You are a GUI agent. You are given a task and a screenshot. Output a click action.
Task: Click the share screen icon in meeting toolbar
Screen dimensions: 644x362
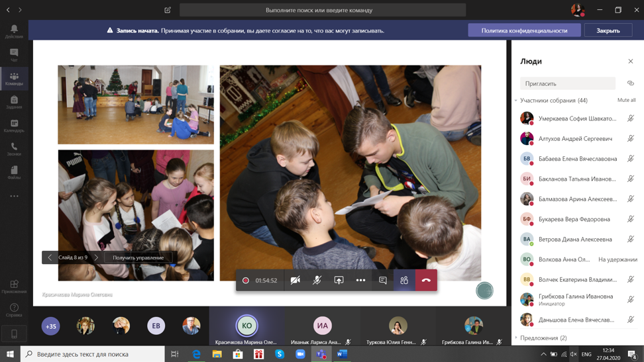pyautogui.click(x=339, y=281)
